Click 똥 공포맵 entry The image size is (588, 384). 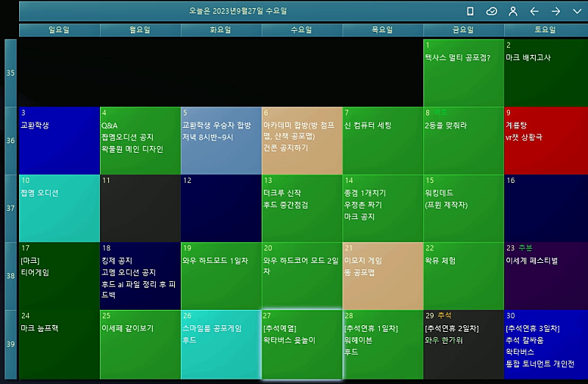point(359,272)
